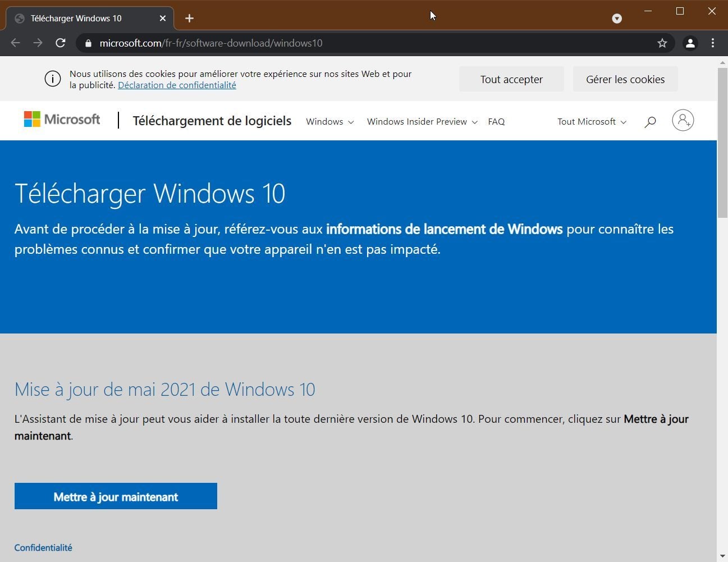The height and width of the screenshot is (562, 728).
Task: Expand Windows Insider Preview dropdown
Action: pyautogui.click(x=422, y=122)
